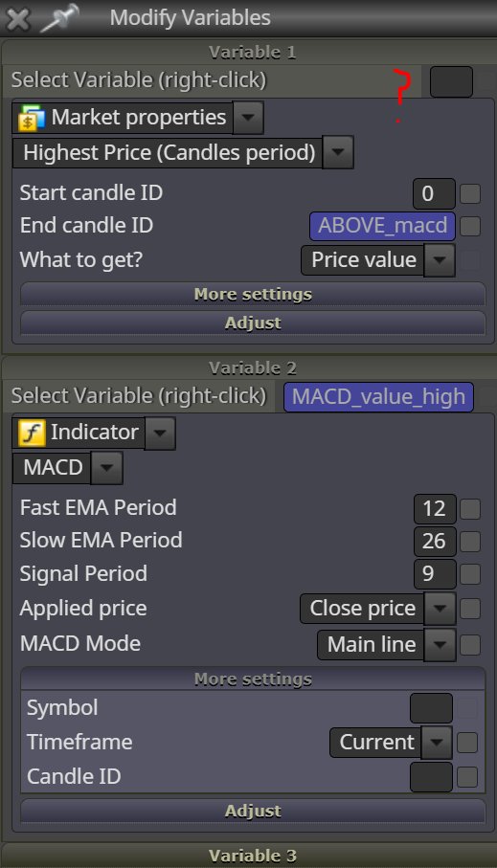
Task: Click the Indicator function icon
Action: (x=32, y=433)
